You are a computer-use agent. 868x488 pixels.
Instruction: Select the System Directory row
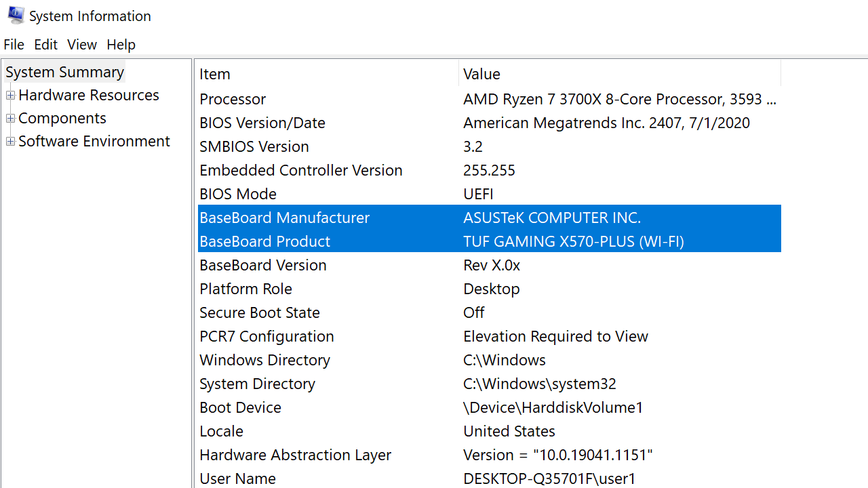(489, 384)
